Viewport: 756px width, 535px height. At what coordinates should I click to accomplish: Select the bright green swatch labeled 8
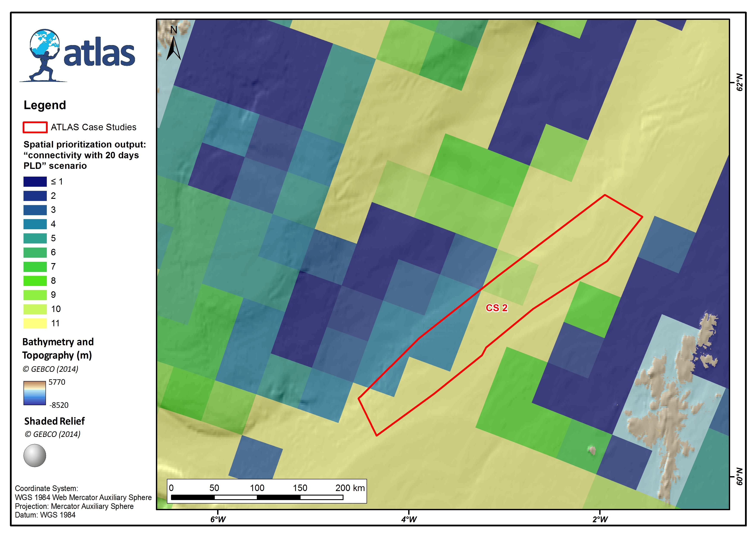(35, 281)
